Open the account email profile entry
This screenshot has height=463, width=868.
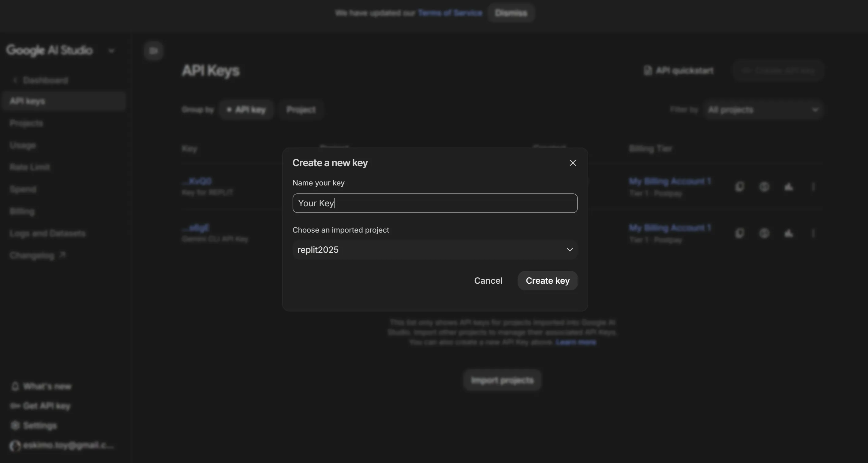pos(62,446)
